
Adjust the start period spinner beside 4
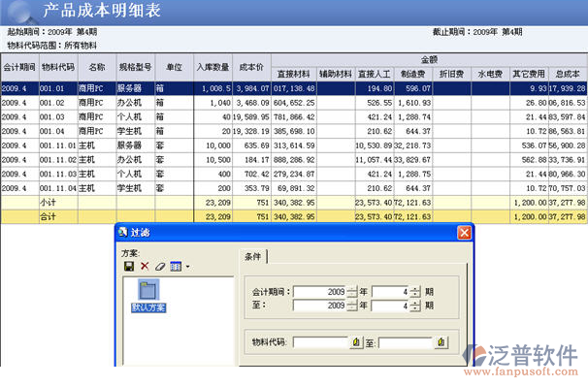click(x=415, y=291)
